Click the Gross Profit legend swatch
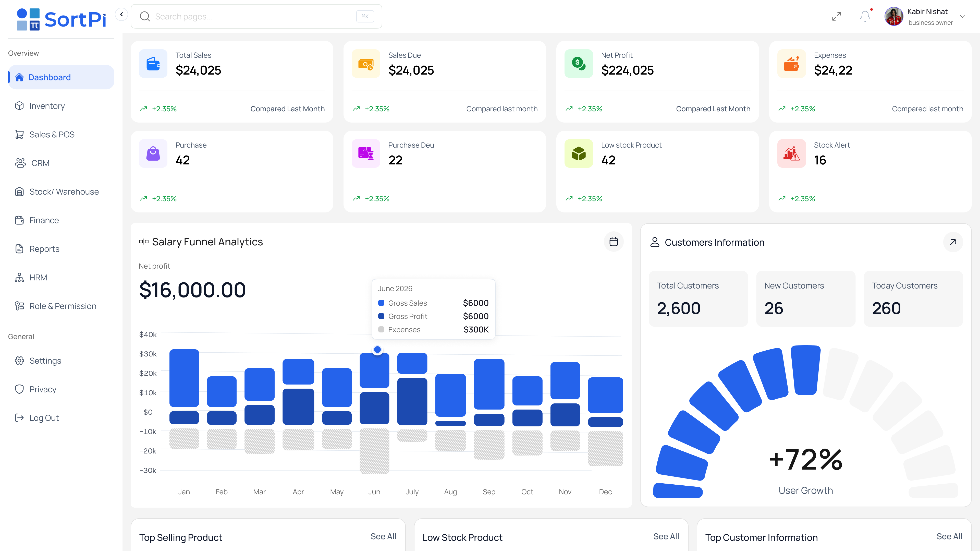980x551 pixels. click(x=381, y=316)
